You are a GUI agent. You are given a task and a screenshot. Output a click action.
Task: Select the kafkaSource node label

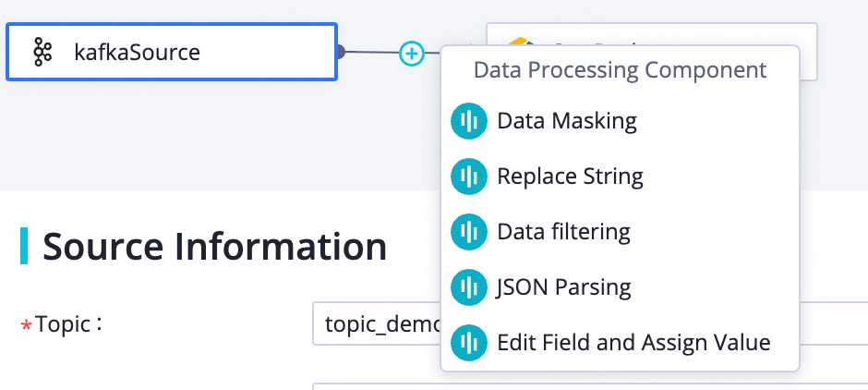(137, 53)
